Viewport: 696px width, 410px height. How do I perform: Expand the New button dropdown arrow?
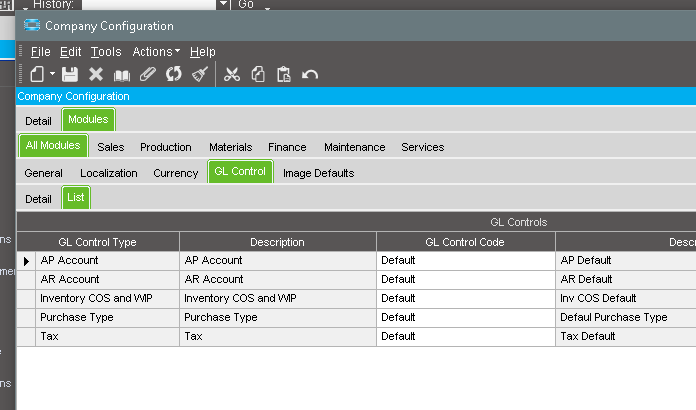(52, 74)
